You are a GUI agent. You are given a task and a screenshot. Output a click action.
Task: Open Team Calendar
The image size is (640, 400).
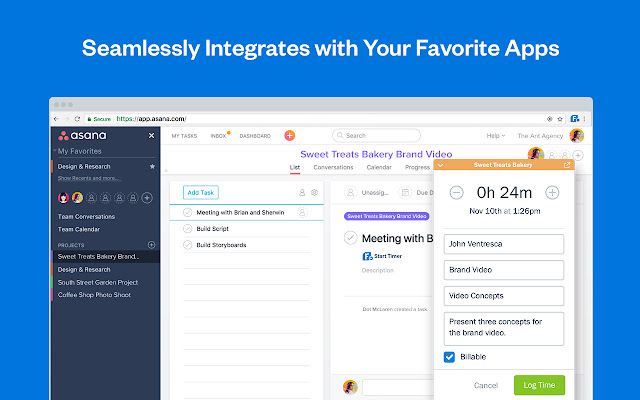(x=79, y=229)
